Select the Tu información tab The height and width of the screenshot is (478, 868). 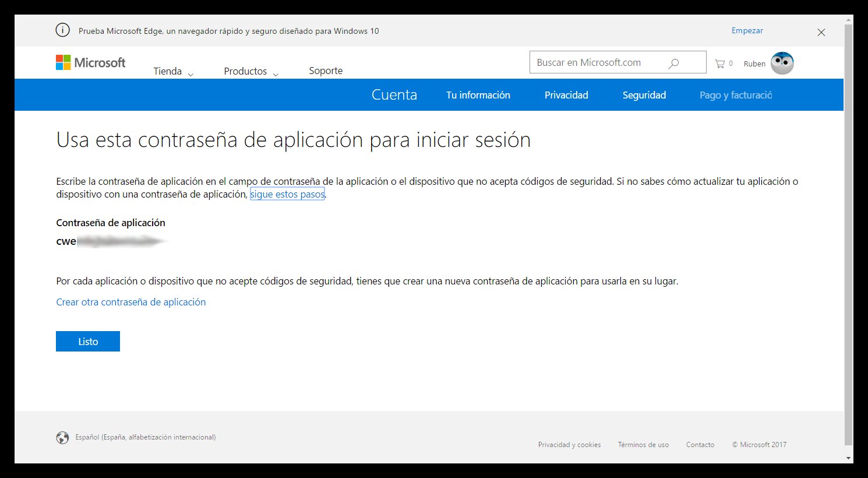click(x=478, y=94)
